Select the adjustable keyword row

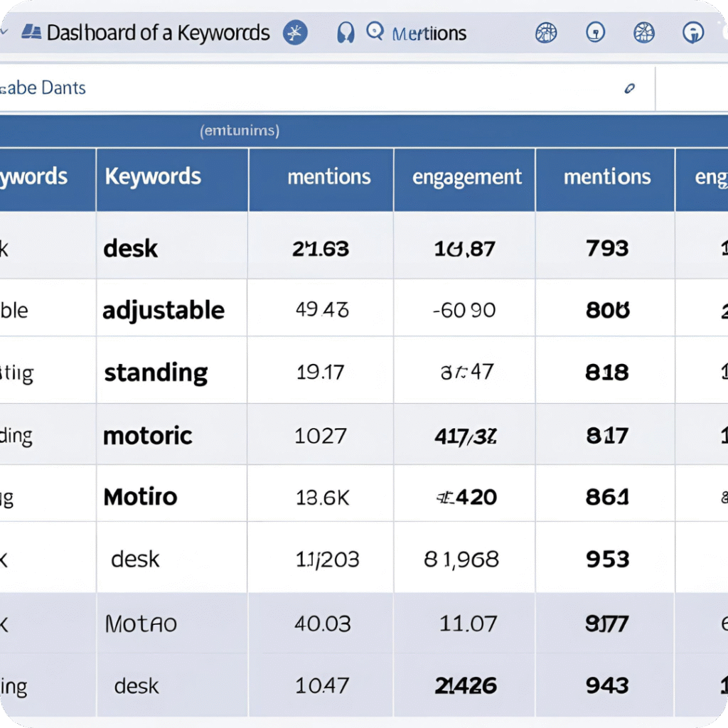[164, 311]
